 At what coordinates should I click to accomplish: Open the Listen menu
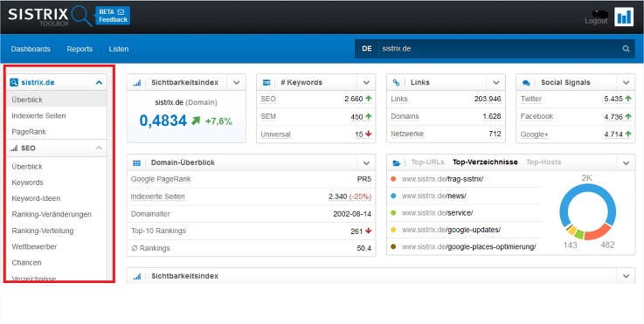[119, 49]
